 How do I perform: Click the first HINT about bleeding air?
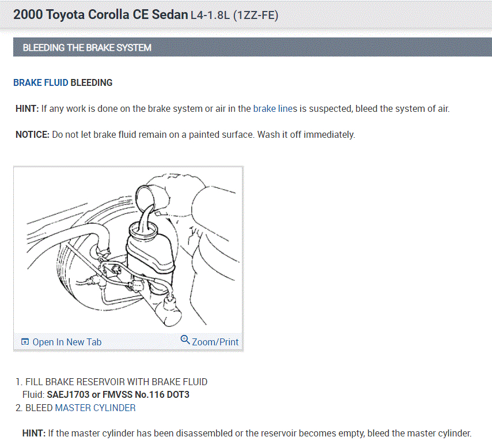(x=232, y=108)
